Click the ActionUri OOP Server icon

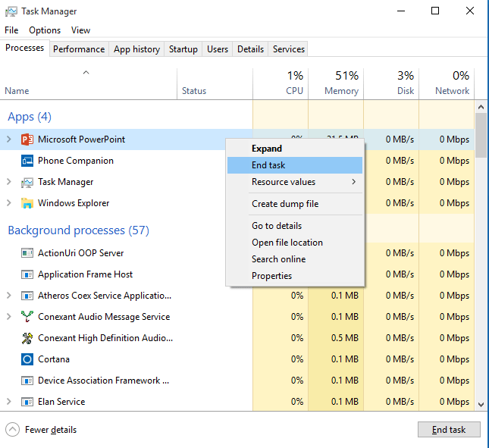coord(27,253)
